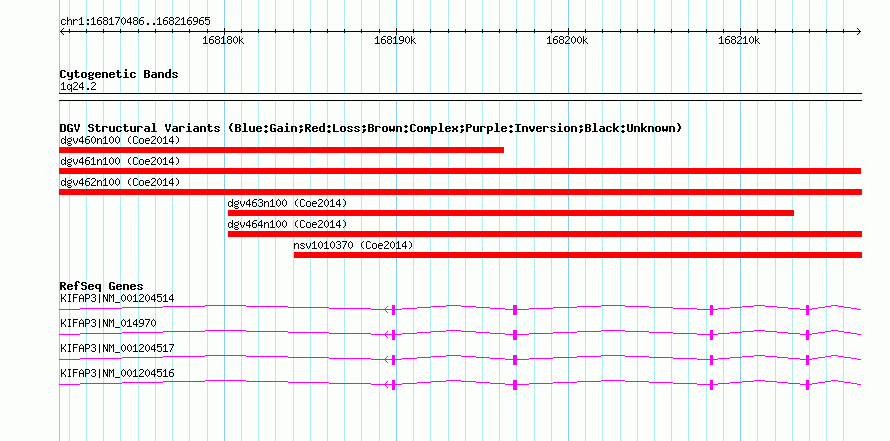Click the 1q24.2 band label
The height and width of the screenshot is (441, 890).
(x=78, y=86)
